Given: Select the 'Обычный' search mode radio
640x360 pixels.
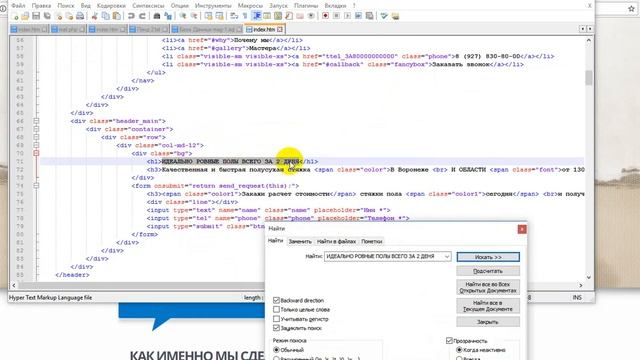Looking at the screenshot, I should [x=276, y=350].
